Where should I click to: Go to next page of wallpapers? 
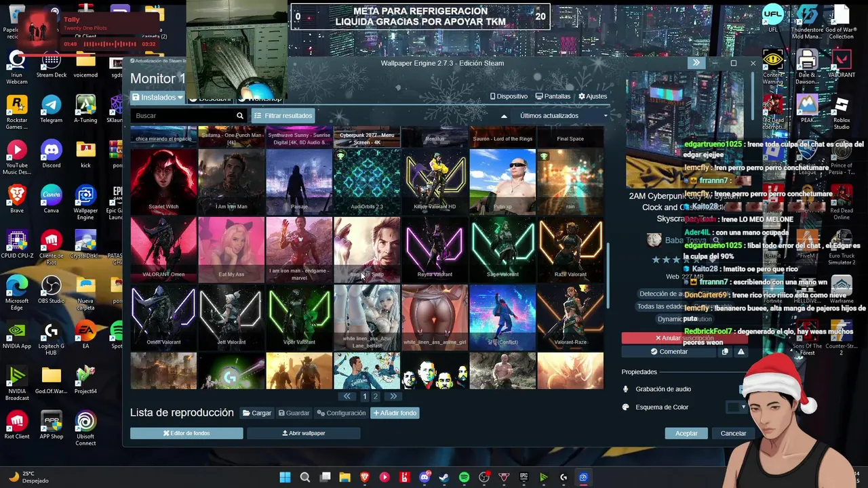point(393,396)
